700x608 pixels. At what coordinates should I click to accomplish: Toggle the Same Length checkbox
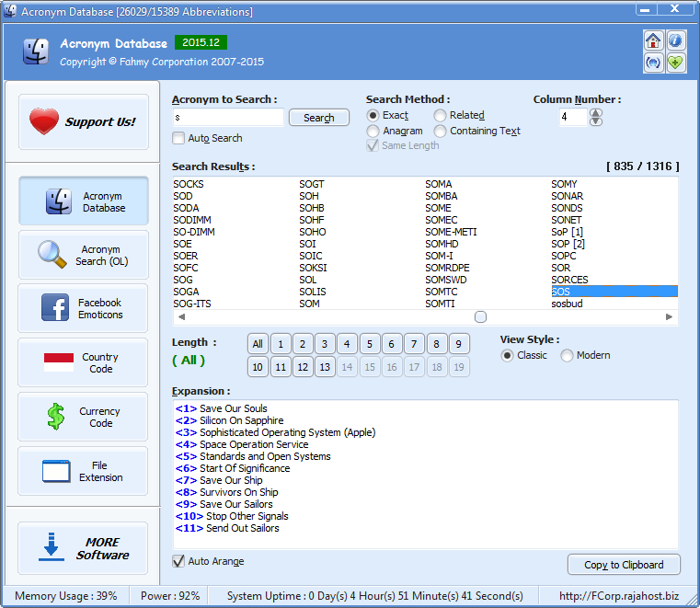[373, 145]
